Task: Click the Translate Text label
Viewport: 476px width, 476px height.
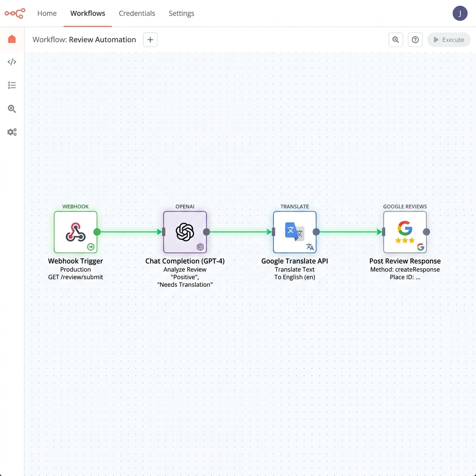Action: pos(295,269)
